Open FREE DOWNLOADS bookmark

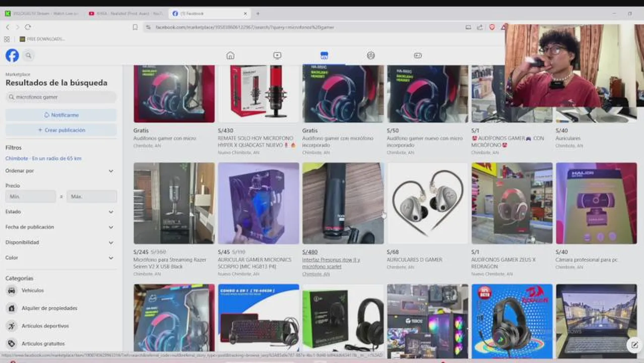point(42,39)
